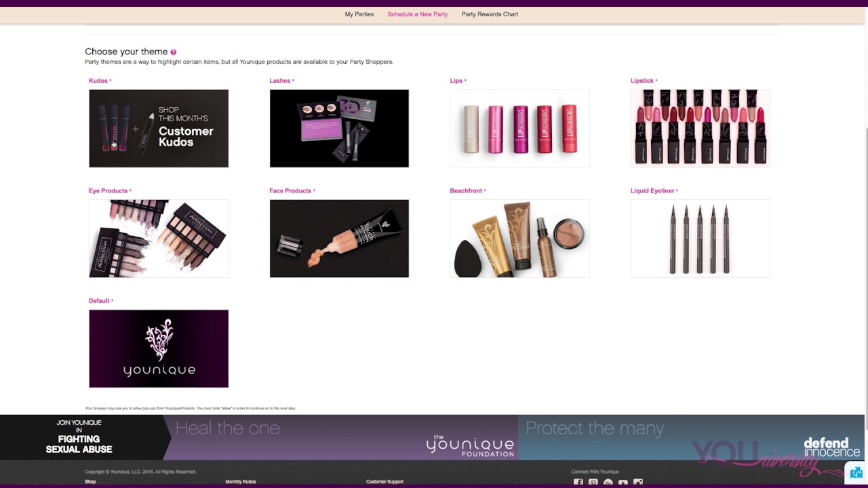Choose the eyeshadow palettes theme image
This screenshot has height=488, width=868.
click(159, 239)
